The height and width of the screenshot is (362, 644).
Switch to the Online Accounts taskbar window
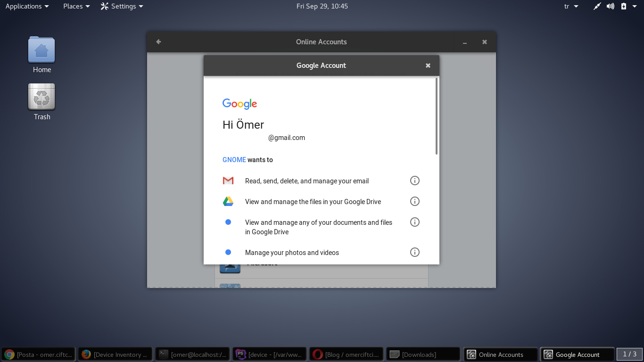click(501, 354)
